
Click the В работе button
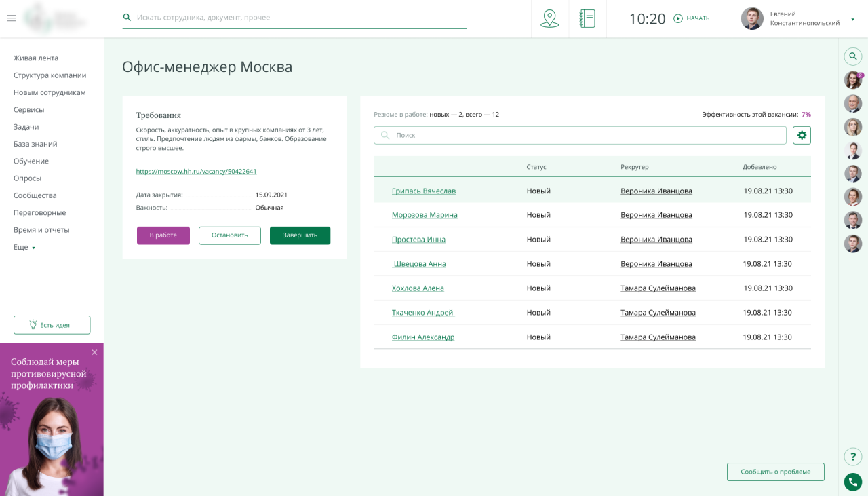pos(163,235)
